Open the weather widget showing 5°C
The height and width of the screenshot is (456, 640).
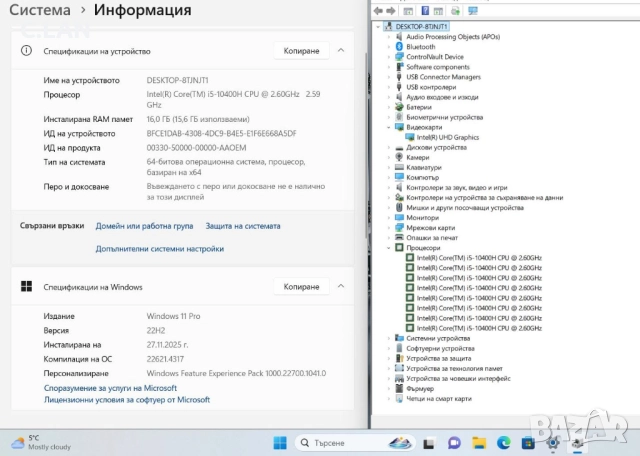pos(41,443)
